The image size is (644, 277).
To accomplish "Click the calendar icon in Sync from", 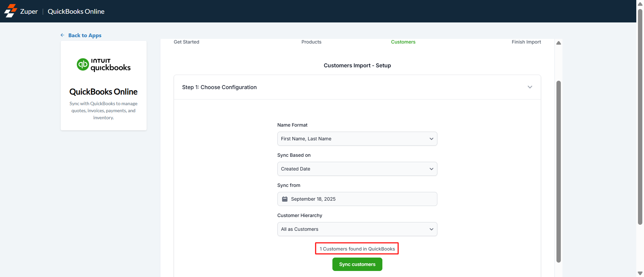I will click(x=285, y=199).
